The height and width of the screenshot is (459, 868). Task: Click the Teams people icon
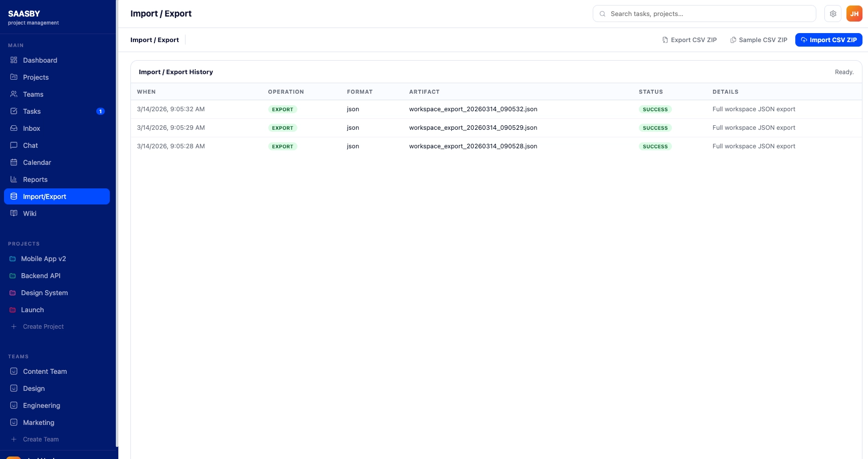[x=14, y=94]
